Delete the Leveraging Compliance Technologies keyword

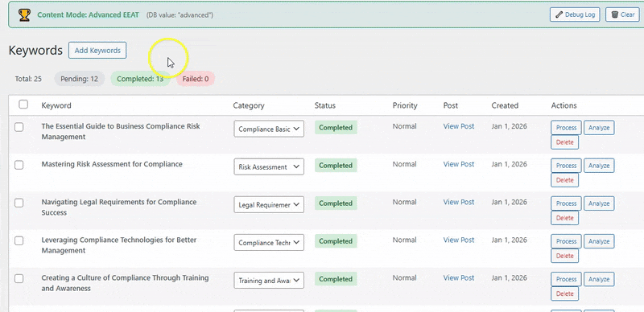564,256
